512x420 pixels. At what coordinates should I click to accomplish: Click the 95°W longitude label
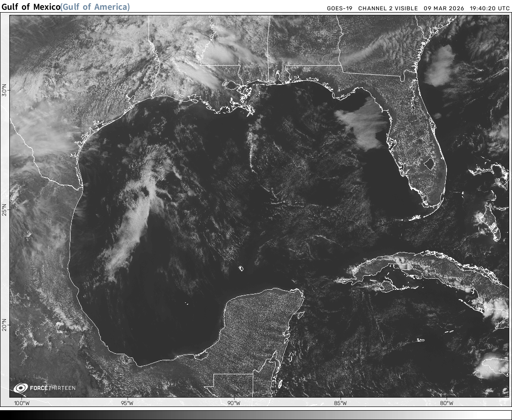[127, 403]
